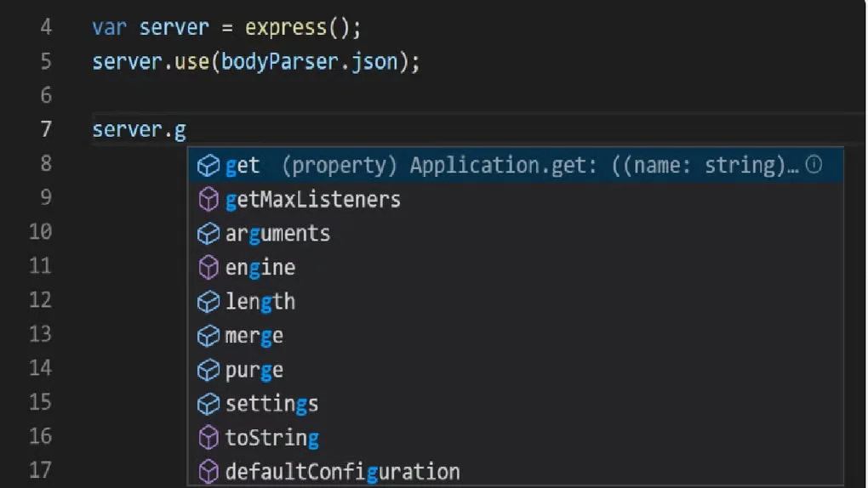Click line number 7 in the gutter

[x=46, y=129]
